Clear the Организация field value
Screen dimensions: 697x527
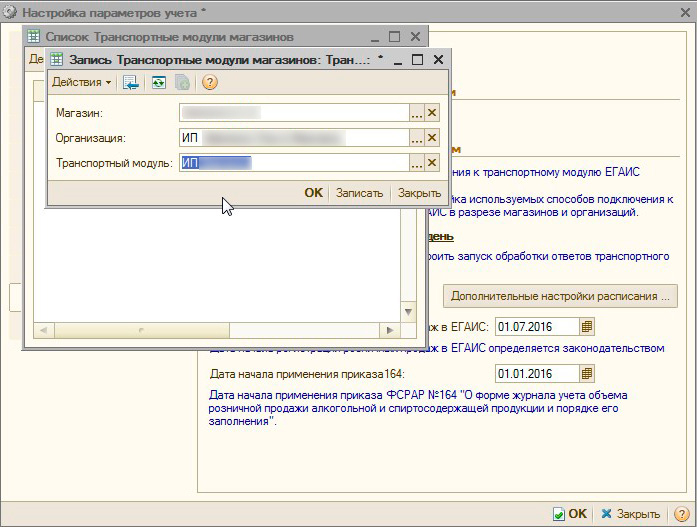tap(432, 138)
